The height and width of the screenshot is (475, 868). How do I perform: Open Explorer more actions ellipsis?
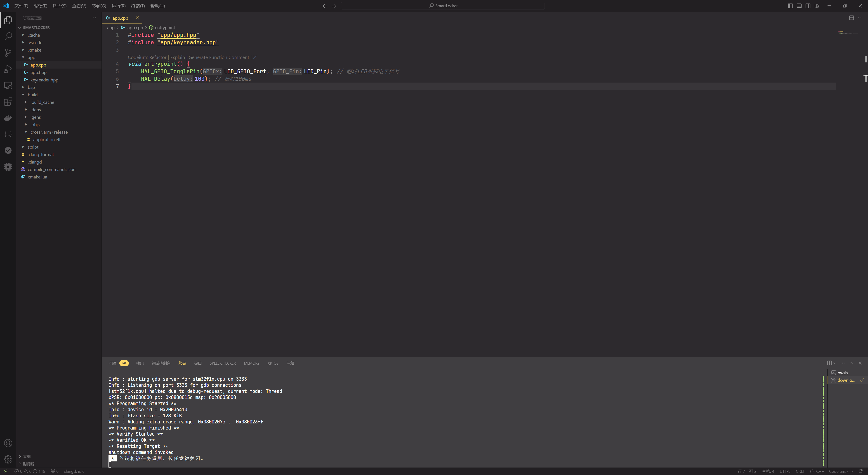[x=94, y=18]
